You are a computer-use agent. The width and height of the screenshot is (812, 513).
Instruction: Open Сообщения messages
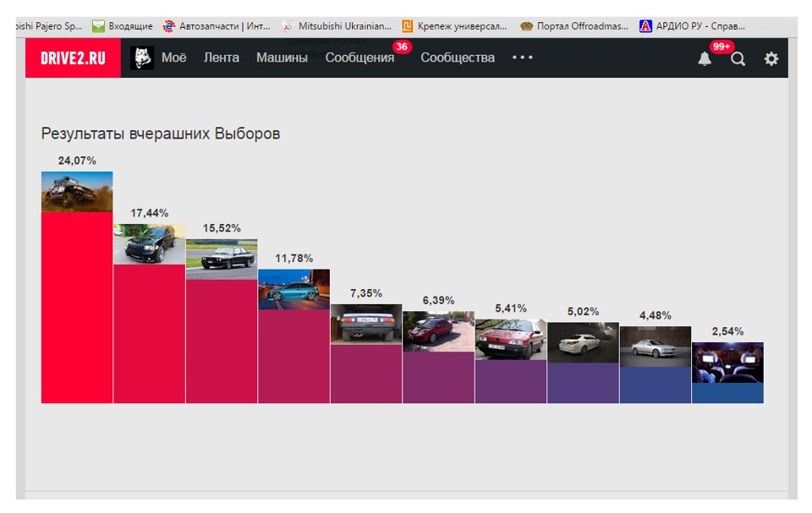359,57
